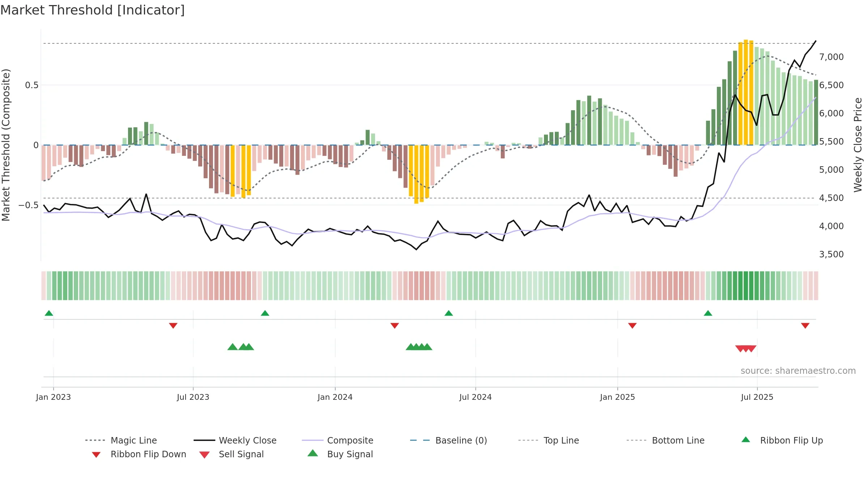The height and width of the screenshot is (488, 868).
Task: Click the 0.5 left axis tick label
Action: point(32,85)
